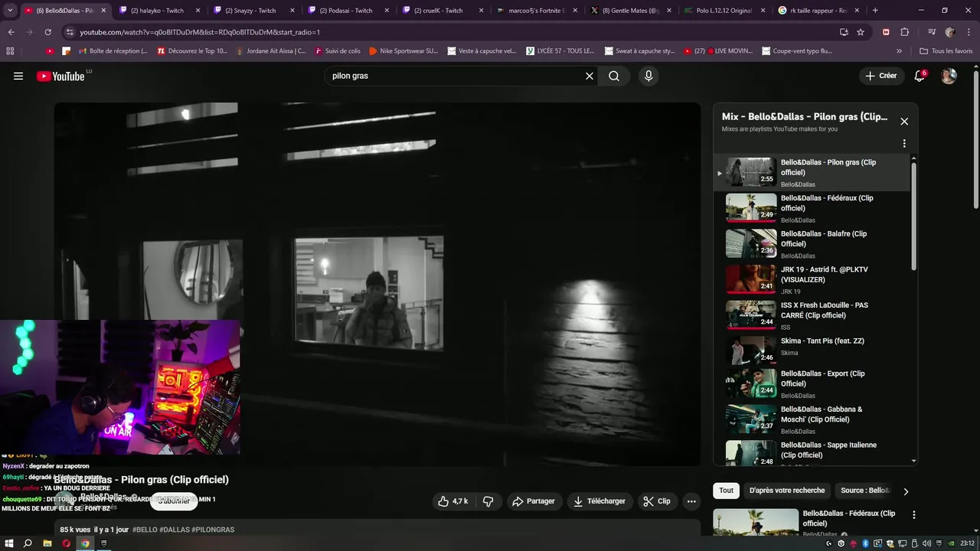Select the Tout filter chip
This screenshot has height=551, width=980.
[727, 491]
